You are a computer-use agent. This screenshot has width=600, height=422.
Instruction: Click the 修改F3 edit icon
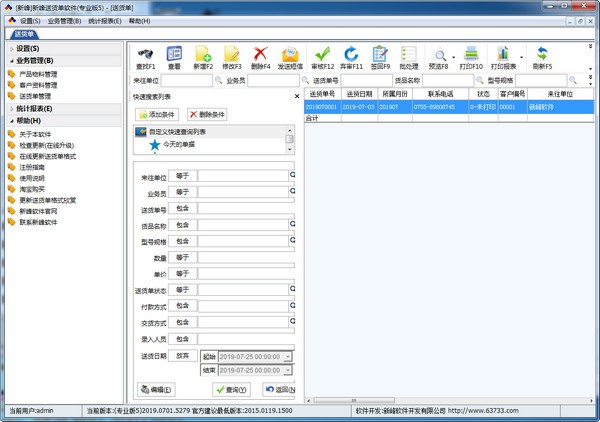(232, 53)
